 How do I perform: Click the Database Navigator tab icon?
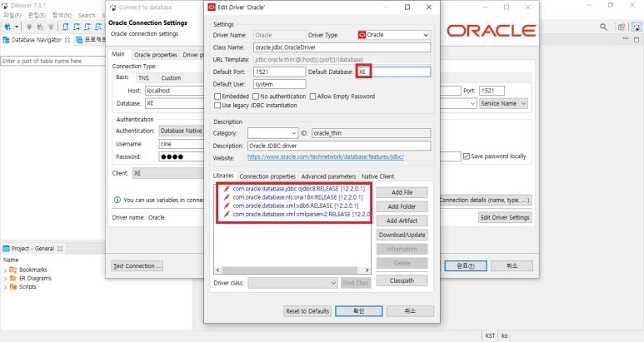click(6, 40)
